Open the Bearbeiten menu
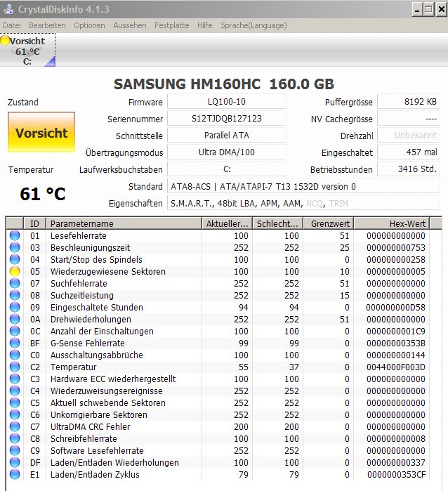Image resolution: width=448 pixels, height=491 pixels. [47, 25]
